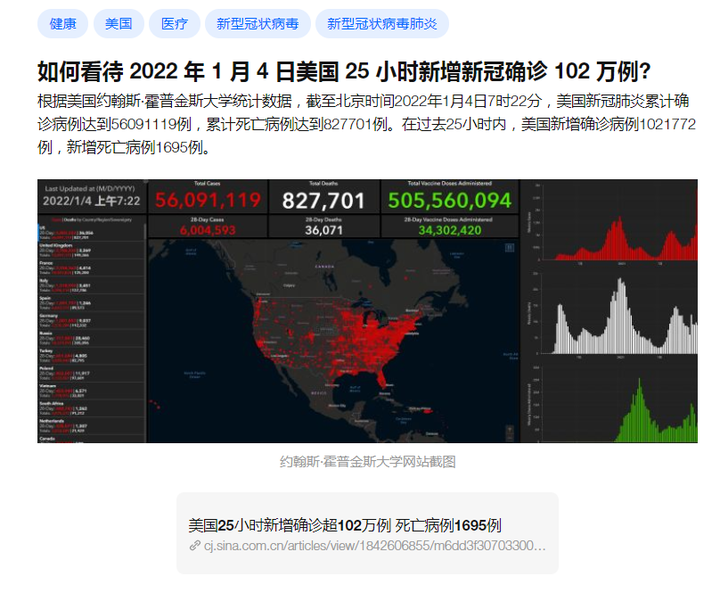The width and height of the screenshot is (720, 593).
Task: Open the 健康 topic tag
Action: (62, 23)
